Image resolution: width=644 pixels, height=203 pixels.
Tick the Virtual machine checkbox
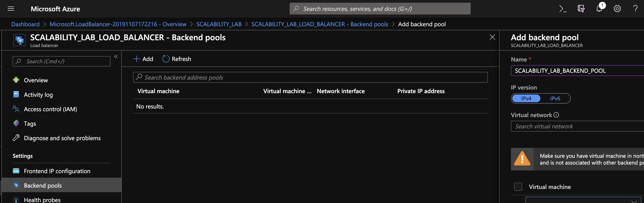pyautogui.click(x=518, y=187)
